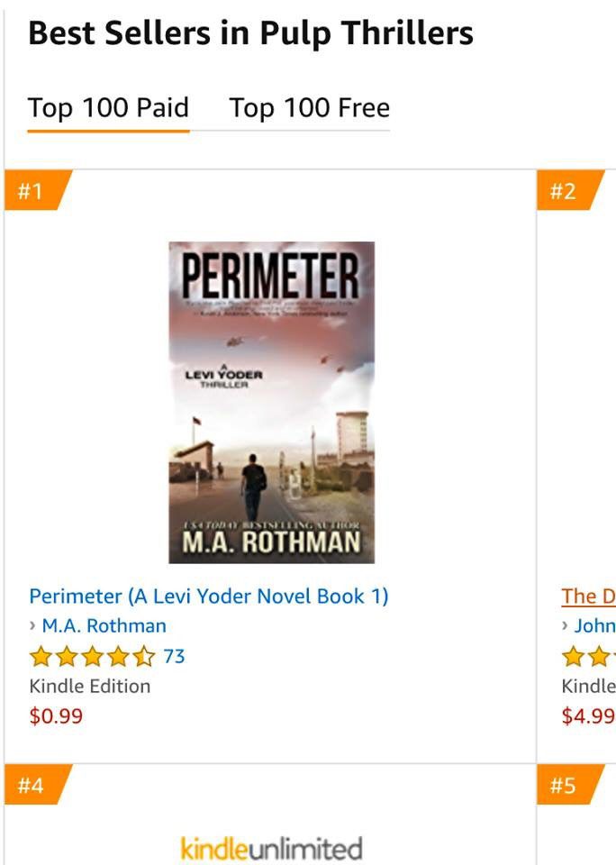Image resolution: width=616 pixels, height=865 pixels.
Task: Click the chevron before the John author name
Action: pyautogui.click(x=566, y=626)
